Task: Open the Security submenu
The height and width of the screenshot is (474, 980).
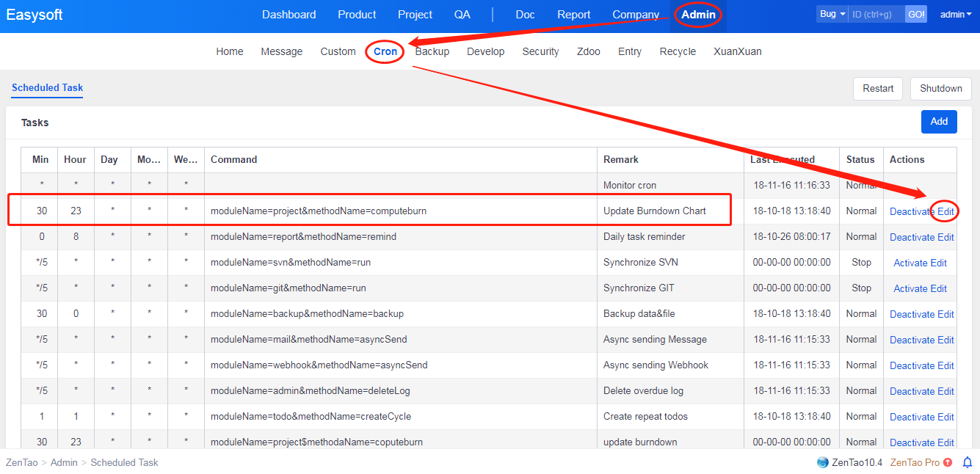Action: [541, 51]
